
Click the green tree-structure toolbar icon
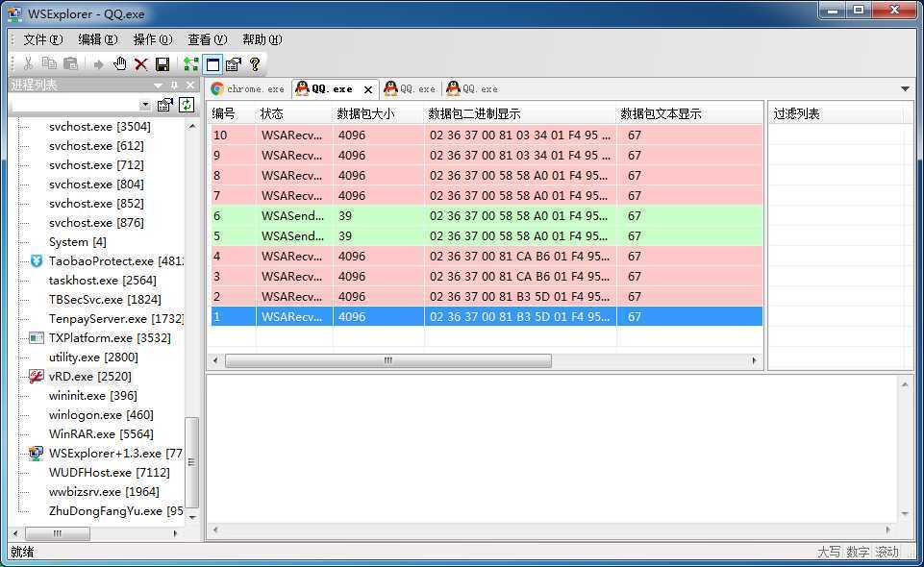(x=191, y=64)
